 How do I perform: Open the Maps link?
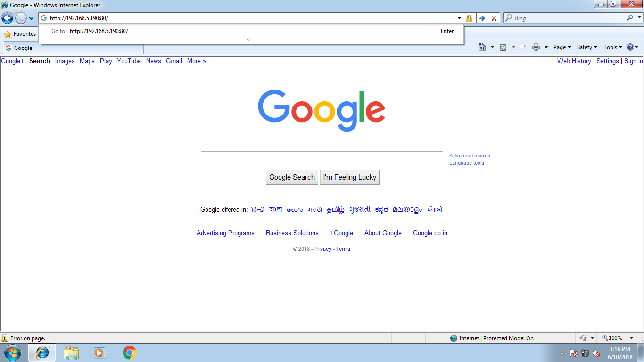pyautogui.click(x=87, y=61)
